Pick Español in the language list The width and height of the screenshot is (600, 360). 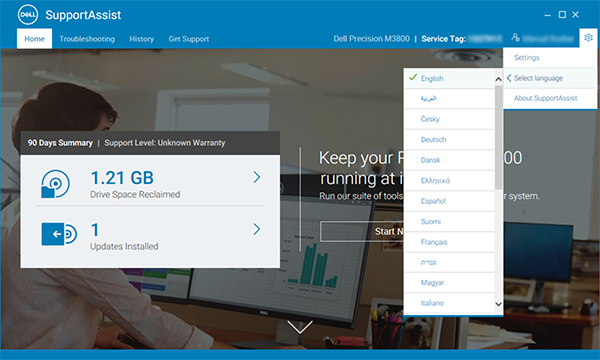point(450,201)
